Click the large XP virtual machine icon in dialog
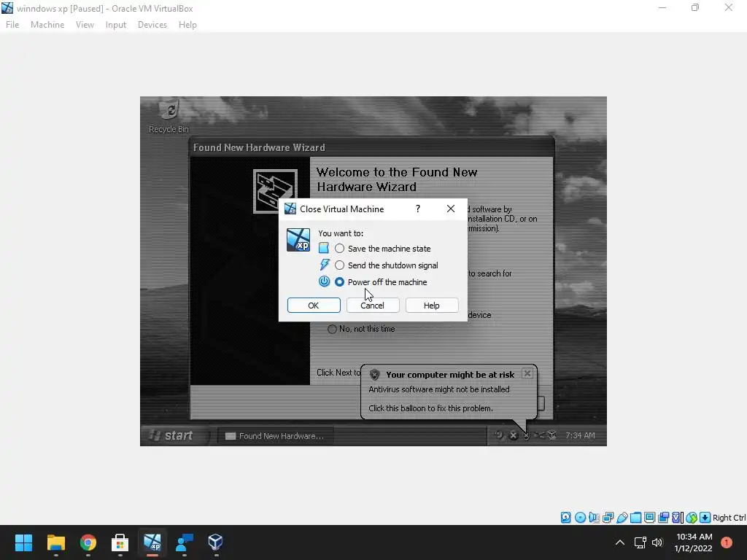 (x=298, y=239)
